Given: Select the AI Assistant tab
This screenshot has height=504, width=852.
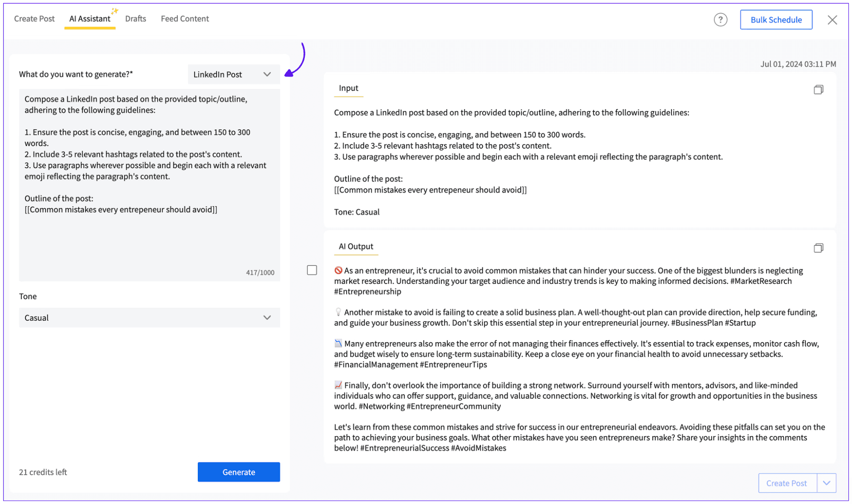Looking at the screenshot, I should click(90, 19).
